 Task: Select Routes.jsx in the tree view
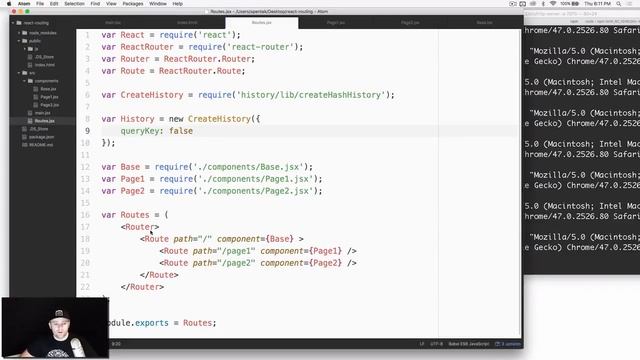click(44, 121)
